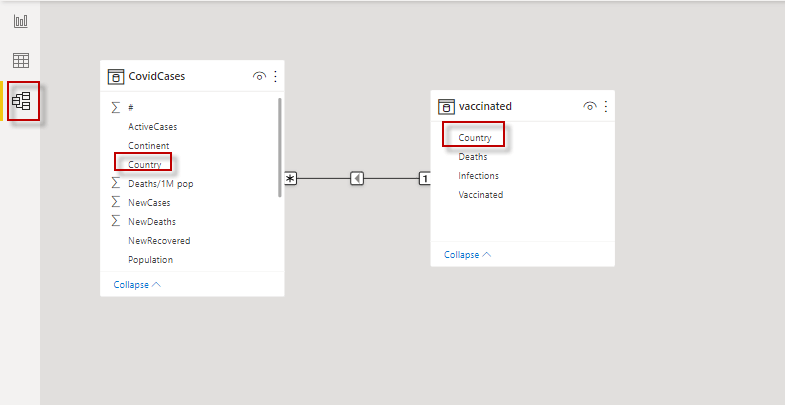Click the many-side relationship asterisk marker

(x=290, y=178)
